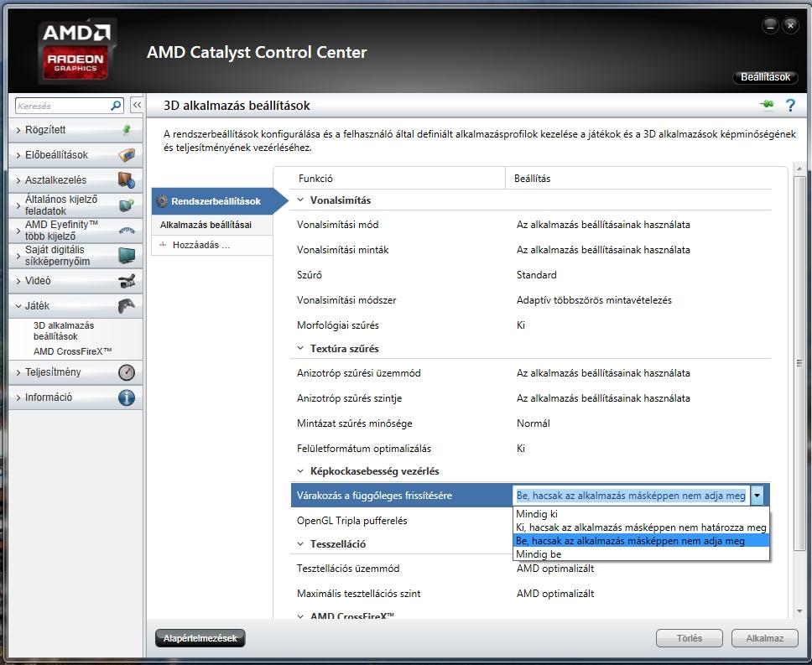Choose highlighted 'Be, hacsak az alkalmazás' list option

641,541
